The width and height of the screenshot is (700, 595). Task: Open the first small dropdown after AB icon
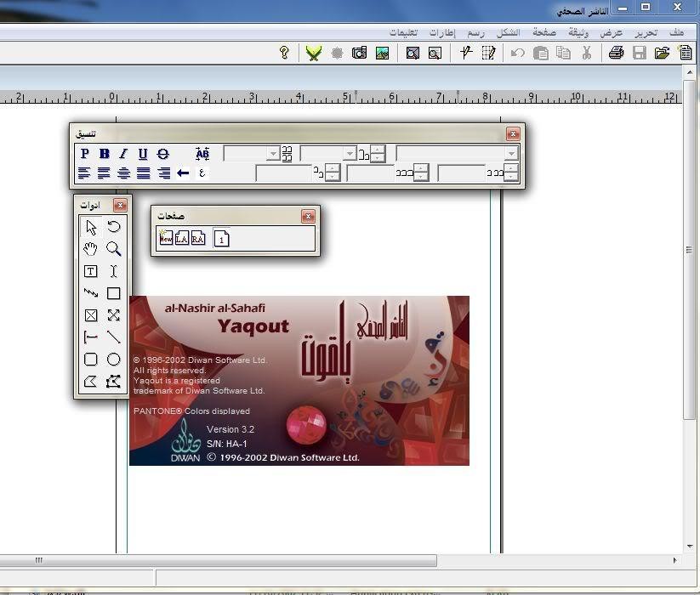coord(273,154)
